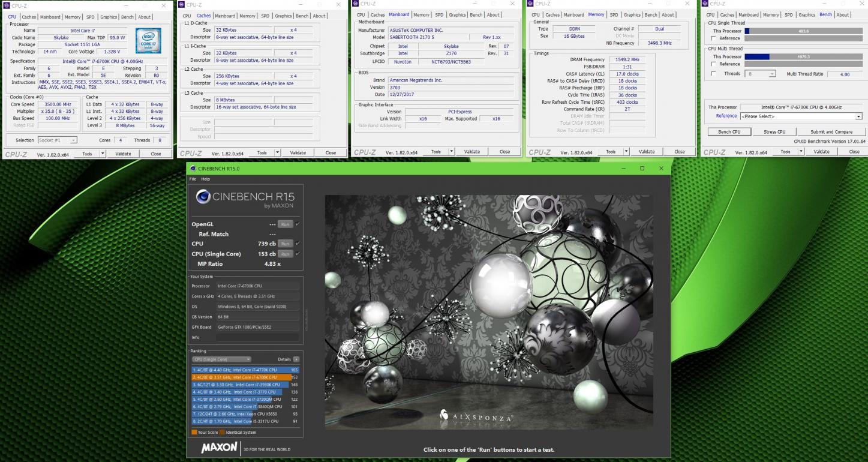Expand Tools arrow in the CPU tab window

pyautogui.click(x=103, y=154)
